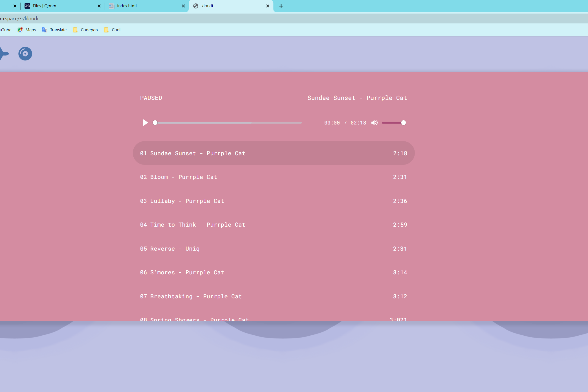This screenshot has width=588, height=392.
Task: Click the volume slider handle
Action: coord(403,123)
